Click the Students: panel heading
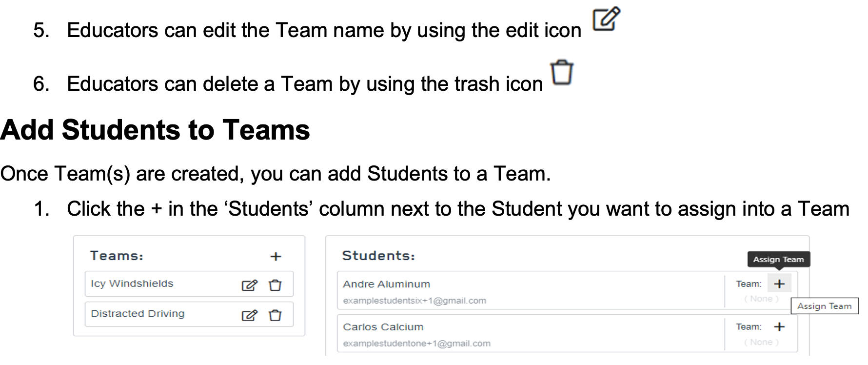Screen dimensions: 868x365 [x=378, y=256]
